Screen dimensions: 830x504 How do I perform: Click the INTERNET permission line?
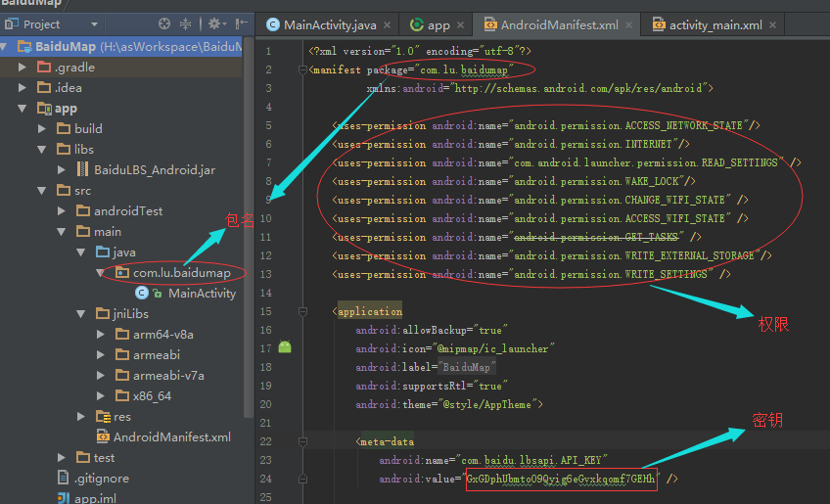coord(511,144)
